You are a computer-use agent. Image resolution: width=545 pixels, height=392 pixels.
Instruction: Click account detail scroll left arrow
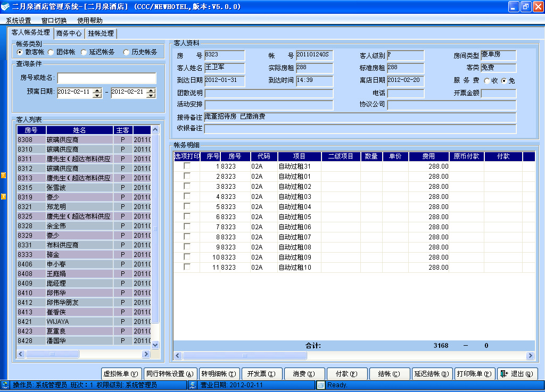point(178,355)
